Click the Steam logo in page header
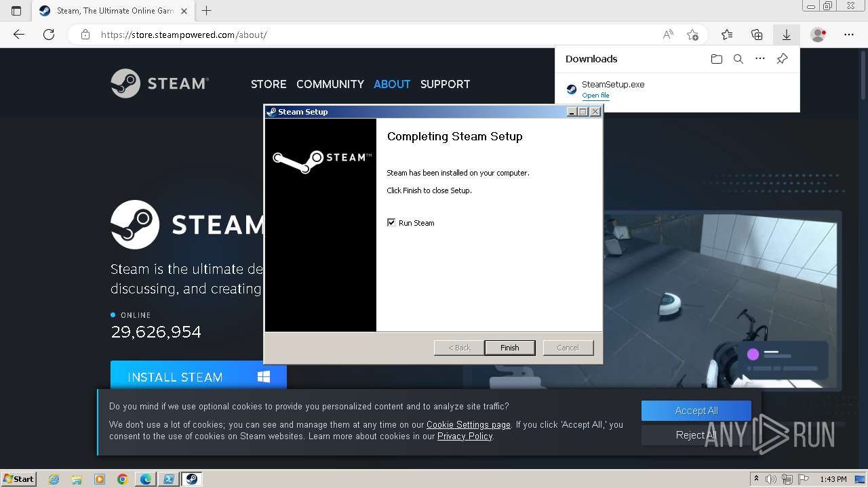This screenshot has height=488, width=868. coord(159,83)
